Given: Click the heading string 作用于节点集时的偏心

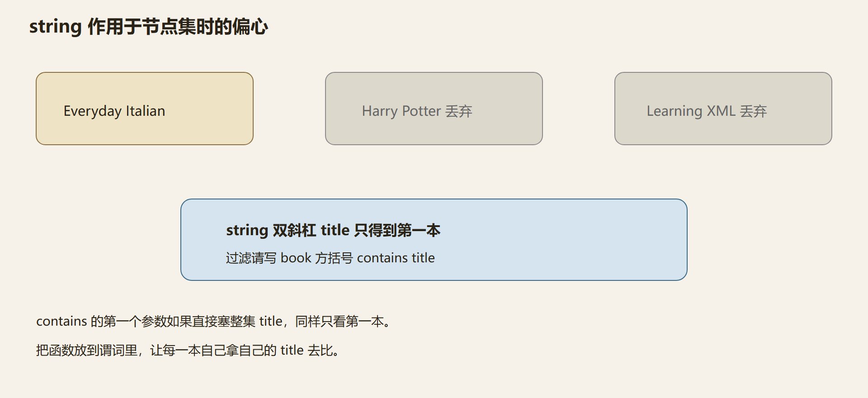Looking at the screenshot, I should coord(149,27).
